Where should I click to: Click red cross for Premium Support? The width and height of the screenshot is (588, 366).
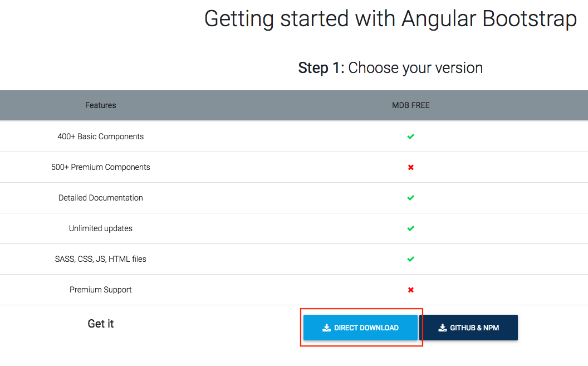pyautogui.click(x=410, y=290)
